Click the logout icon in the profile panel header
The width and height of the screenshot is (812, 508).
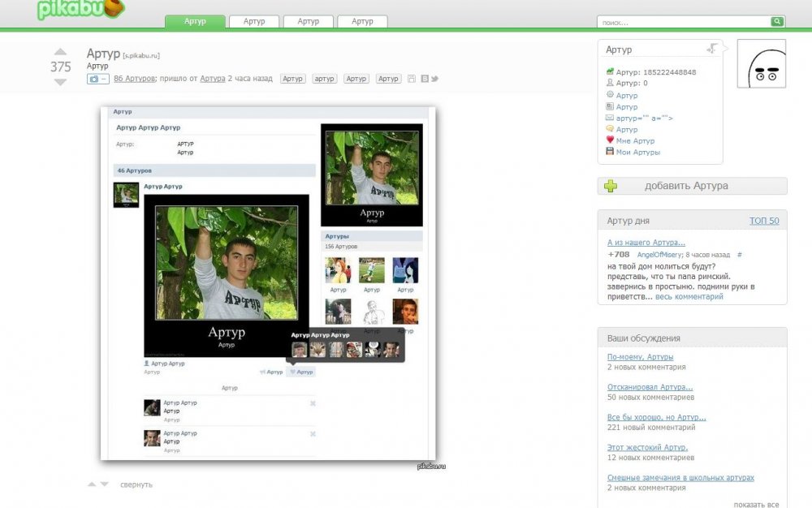(x=712, y=50)
